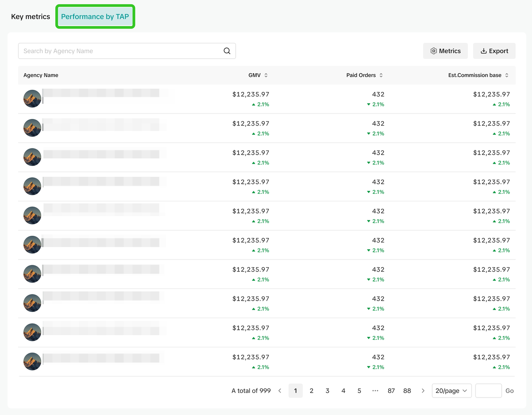Select Performance by TAP tab
This screenshot has width=532, height=415.
point(95,17)
